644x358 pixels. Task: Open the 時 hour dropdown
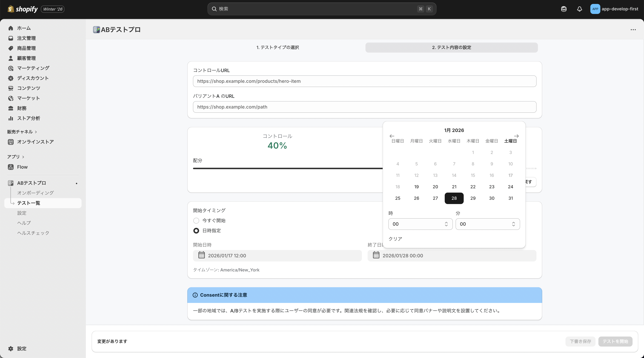coord(420,224)
